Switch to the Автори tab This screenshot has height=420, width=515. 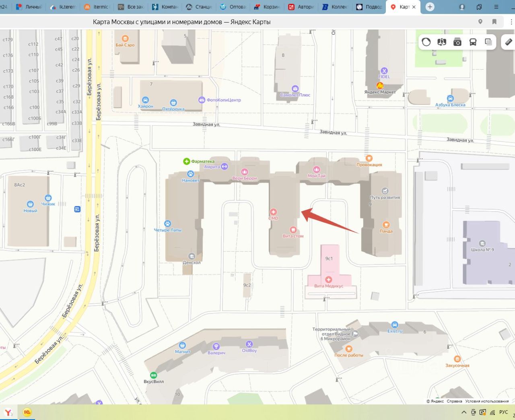[301, 7]
